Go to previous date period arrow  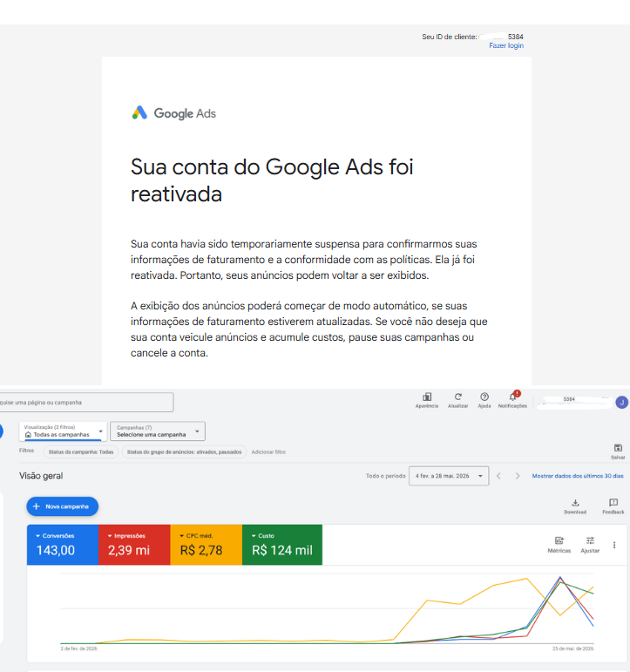(x=498, y=476)
